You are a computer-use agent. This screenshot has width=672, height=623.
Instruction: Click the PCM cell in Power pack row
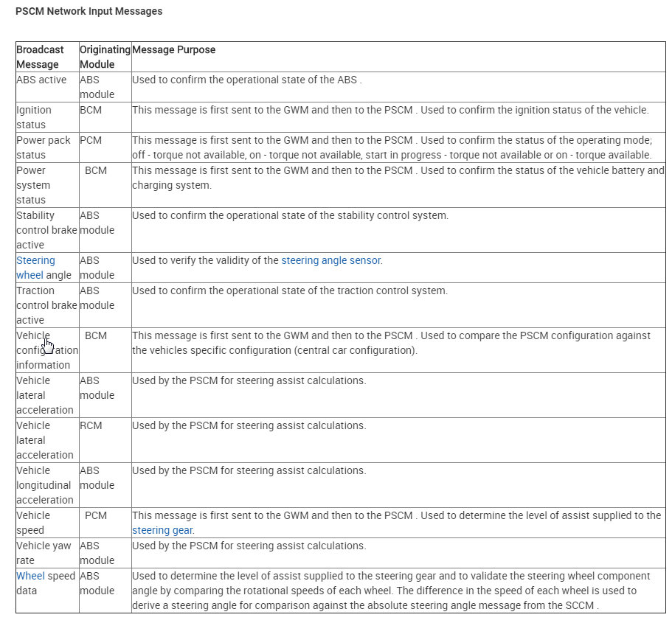105,147
